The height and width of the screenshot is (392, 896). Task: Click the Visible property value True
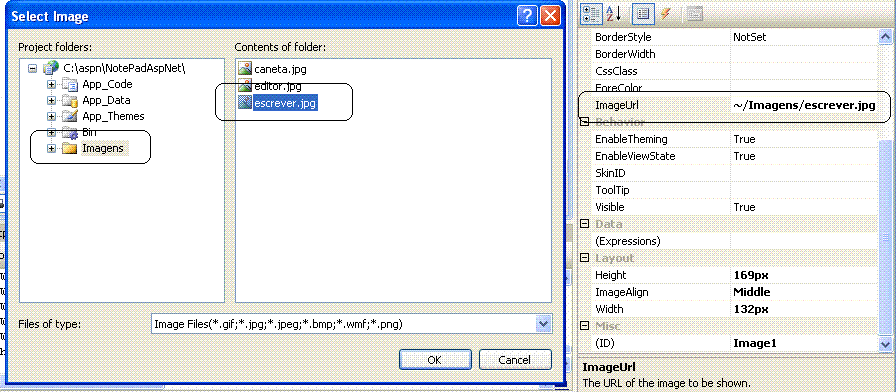pyautogui.click(x=745, y=207)
